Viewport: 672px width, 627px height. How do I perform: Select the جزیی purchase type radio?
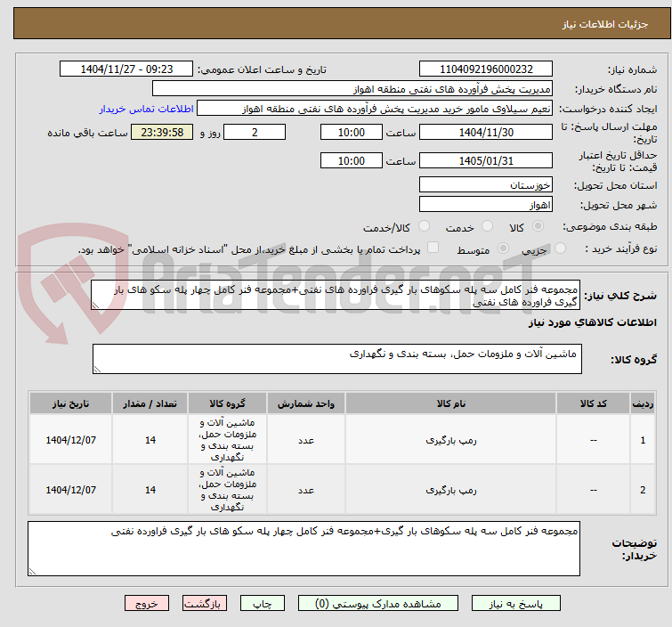point(560,248)
